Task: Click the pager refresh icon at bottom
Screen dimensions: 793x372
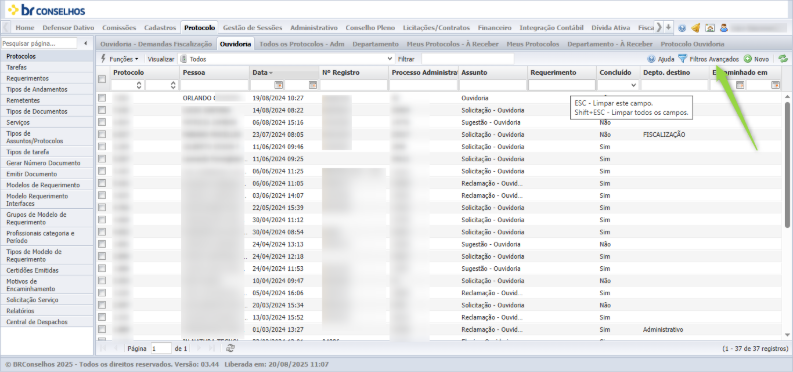Action: pyautogui.click(x=230, y=348)
